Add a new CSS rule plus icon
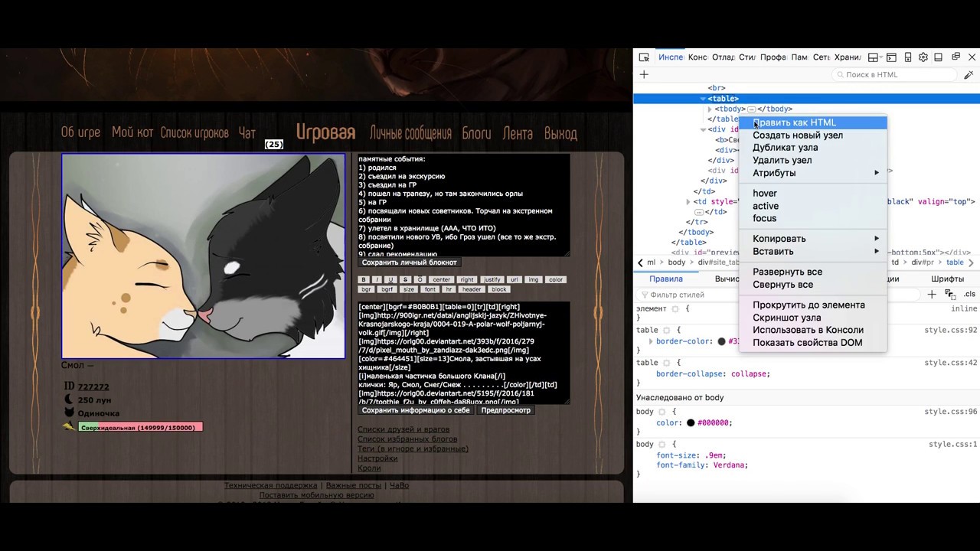This screenshot has width=980, height=551. click(932, 294)
